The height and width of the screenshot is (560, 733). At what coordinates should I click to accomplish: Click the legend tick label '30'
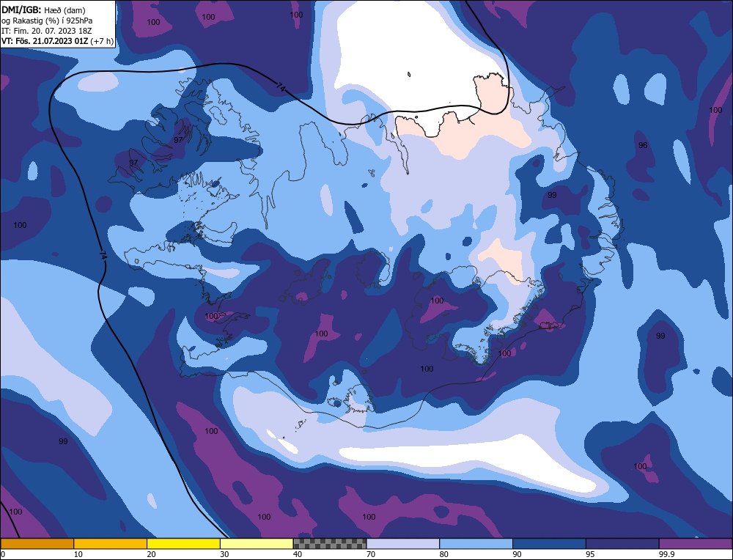click(224, 554)
